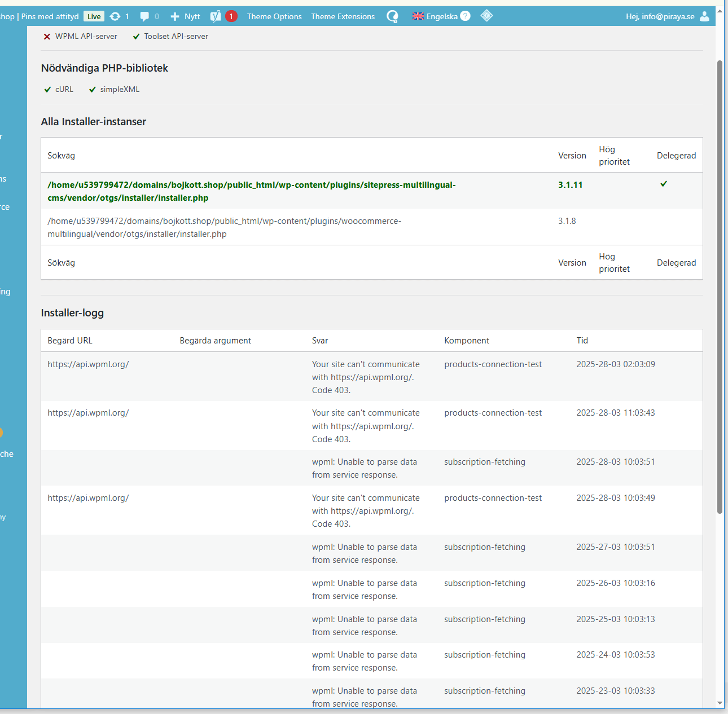Screen dimensions: 728x714
Task: Open Engelska language switcher
Action: click(x=442, y=16)
